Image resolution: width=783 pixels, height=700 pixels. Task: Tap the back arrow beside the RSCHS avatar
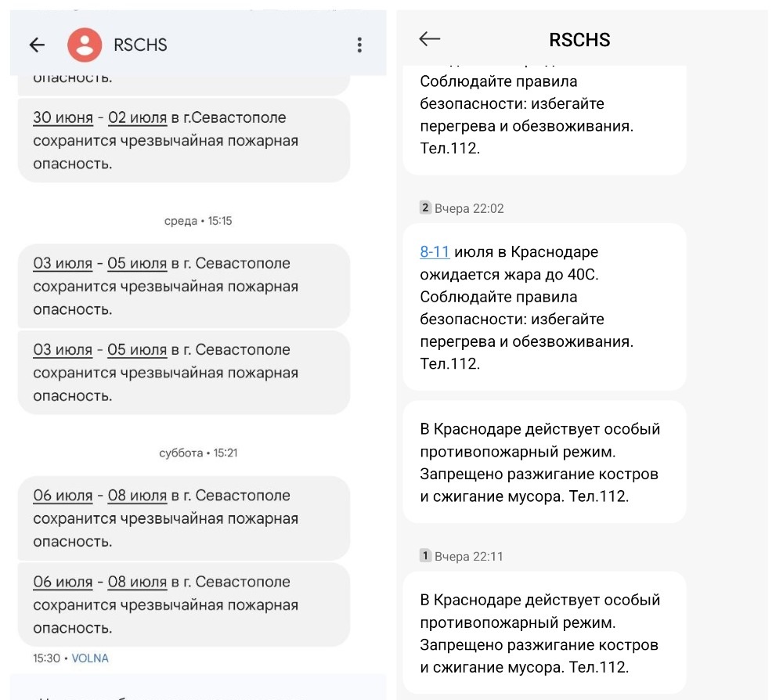click(x=37, y=45)
